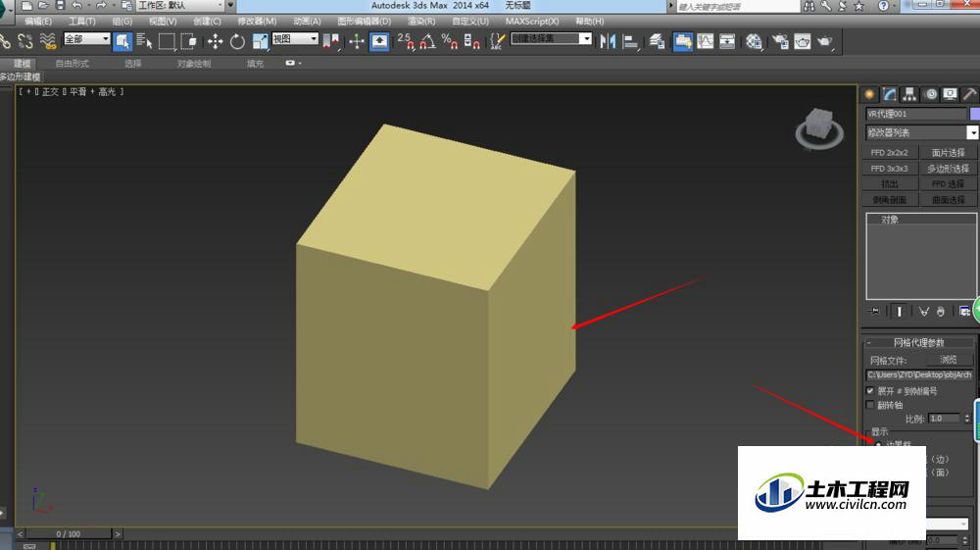980x550 pixels.
Task: Click the object color swatch beside name
Action: 974,114
